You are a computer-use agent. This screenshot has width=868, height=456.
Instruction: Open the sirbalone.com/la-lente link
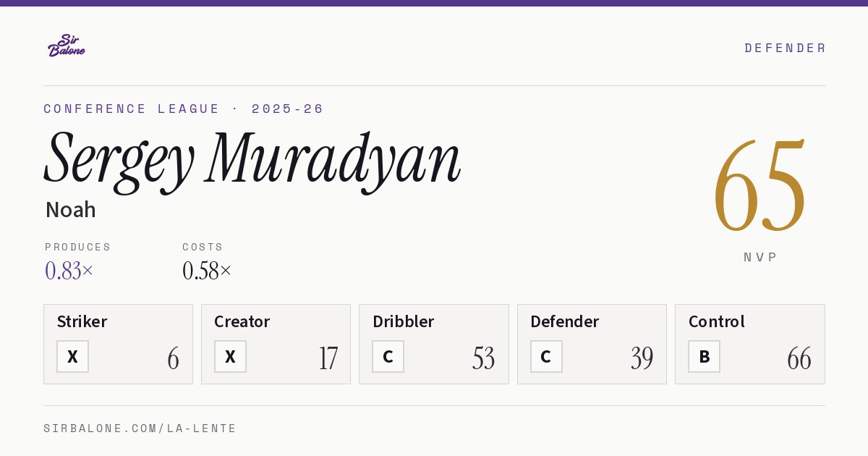point(140,428)
